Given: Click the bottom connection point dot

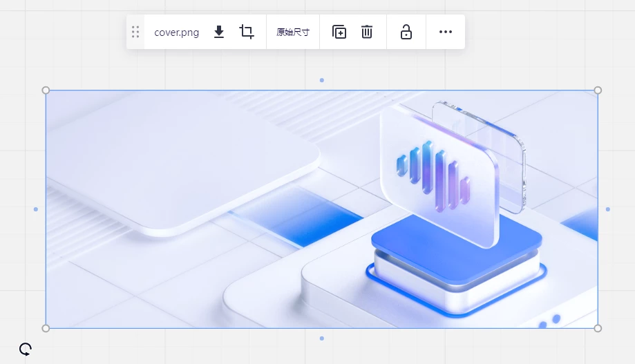Looking at the screenshot, I should click(322, 338).
